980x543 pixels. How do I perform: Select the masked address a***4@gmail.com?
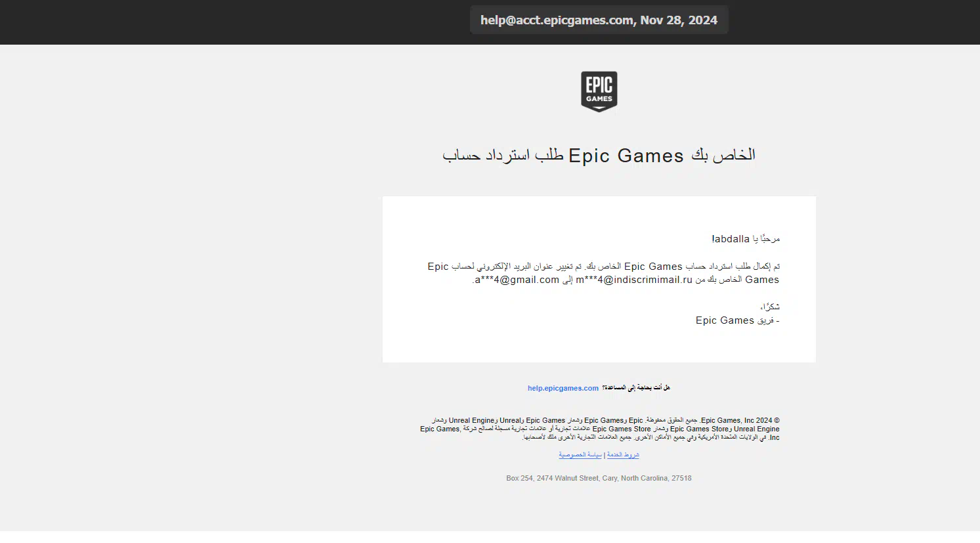click(517, 280)
